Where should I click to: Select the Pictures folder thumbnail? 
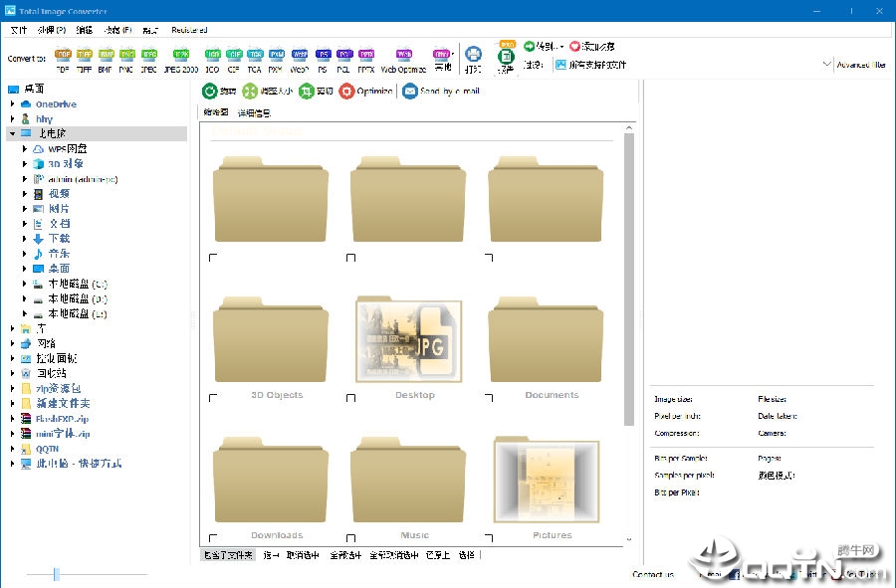click(x=547, y=480)
